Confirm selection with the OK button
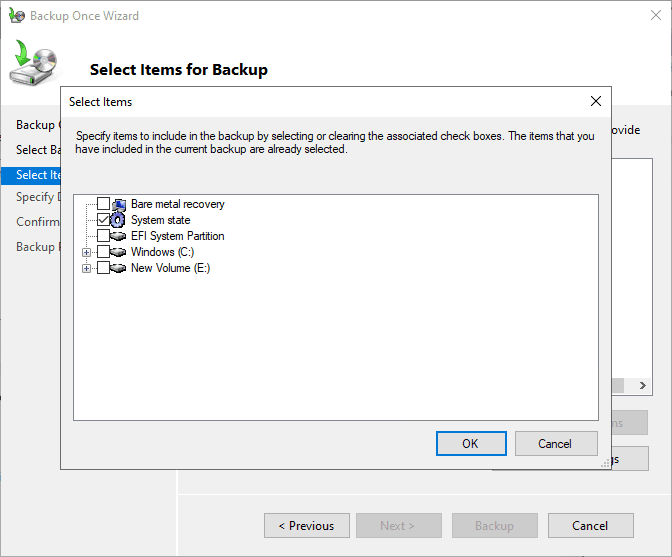The height and width of the screenshot is (557, 672). coord(470,444)
